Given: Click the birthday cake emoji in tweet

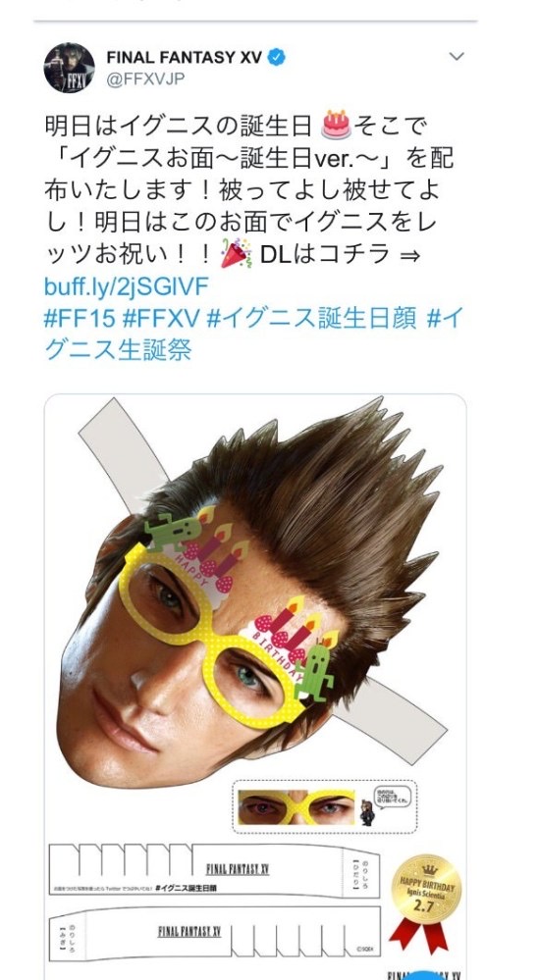Looking at the screenshot, I should click(x=336, y=125).
